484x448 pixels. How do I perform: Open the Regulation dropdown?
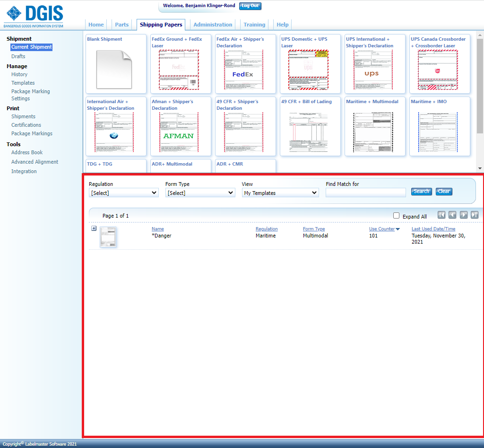123,193
